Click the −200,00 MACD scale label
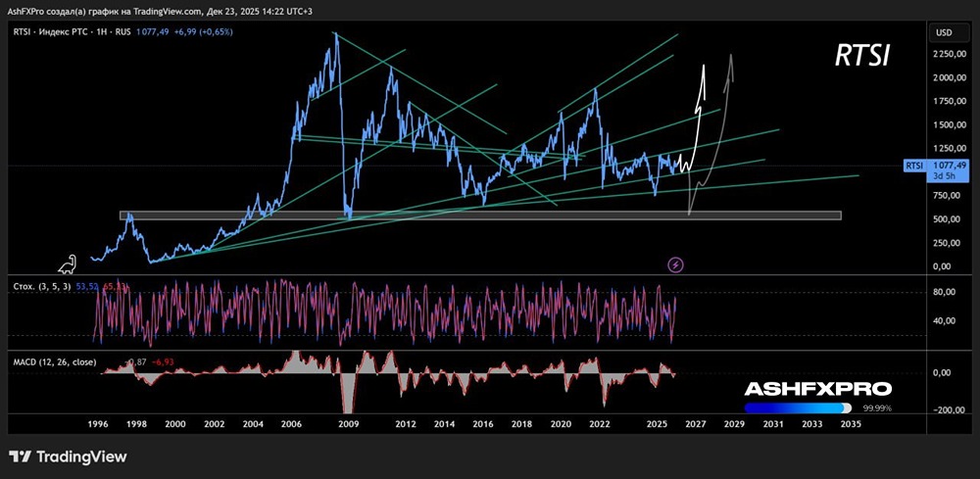 pyautogui.click(x=948, y=410)
